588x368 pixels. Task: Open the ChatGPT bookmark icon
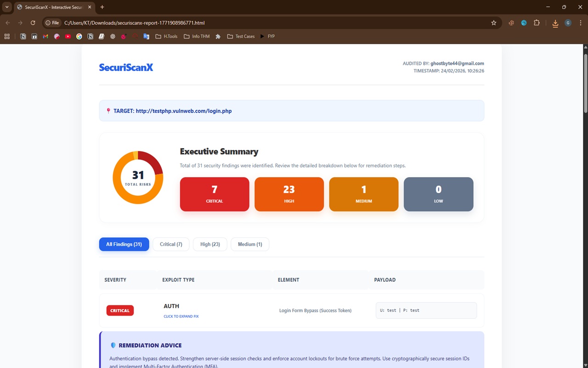(x=113, y=36)
